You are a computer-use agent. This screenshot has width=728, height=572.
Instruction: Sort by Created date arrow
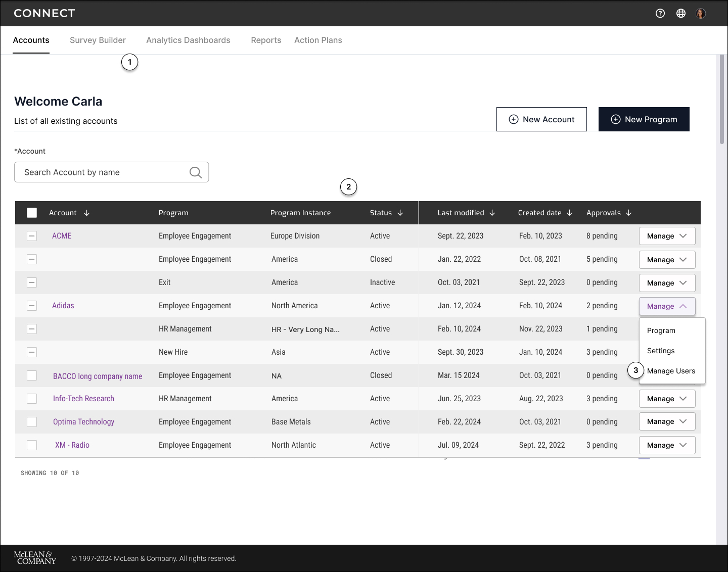570,213
